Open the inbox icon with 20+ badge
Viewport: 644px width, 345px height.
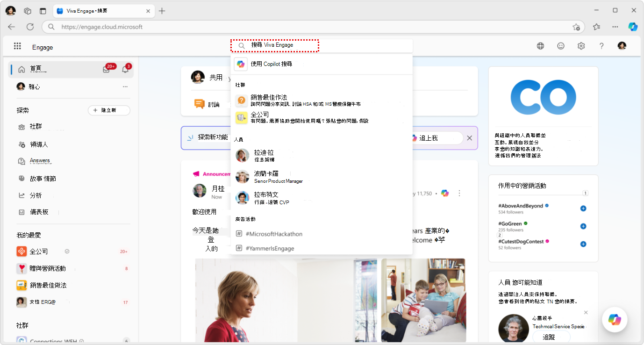point(107,69)
